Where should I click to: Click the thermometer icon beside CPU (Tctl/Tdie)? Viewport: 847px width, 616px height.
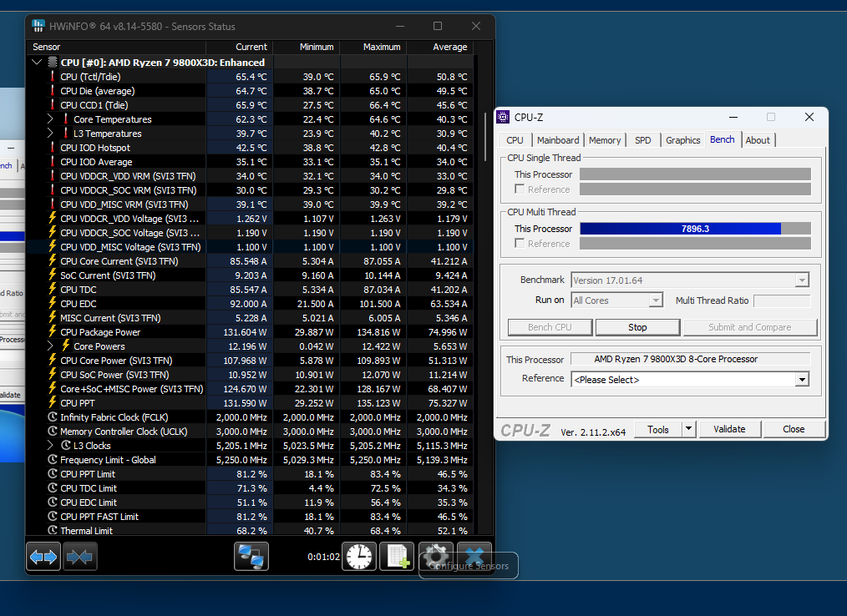(x=53, y=76)
